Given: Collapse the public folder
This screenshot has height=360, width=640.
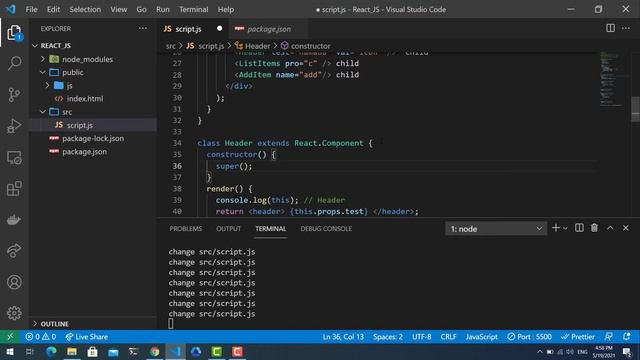Looking at the screenshot, I should pyautogui.click(x=43, y=72).
